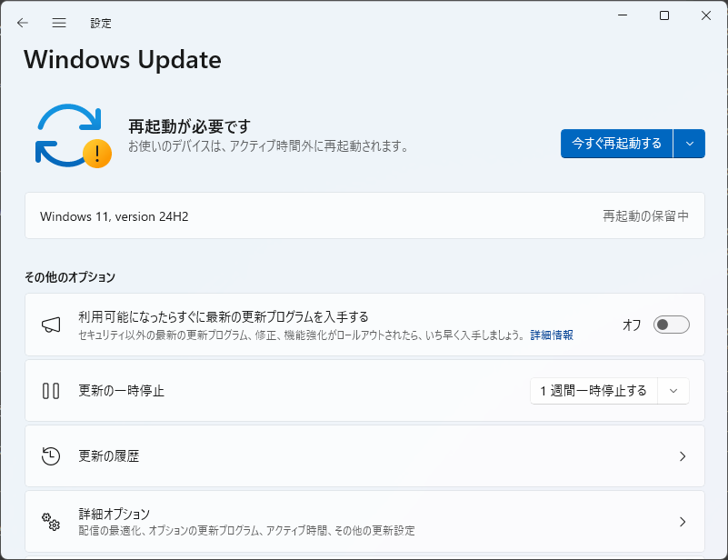Viewport: 728px width, 560px height.
Task: Open the 詳細情報 link
Action: point(552,335)
